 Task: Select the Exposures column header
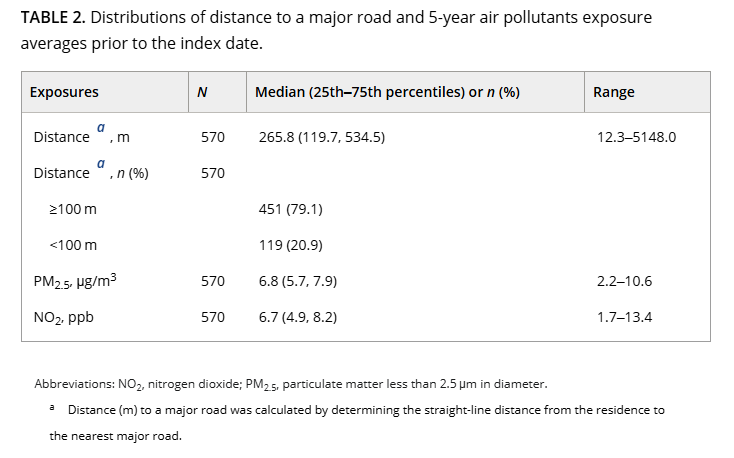(64, 92)
